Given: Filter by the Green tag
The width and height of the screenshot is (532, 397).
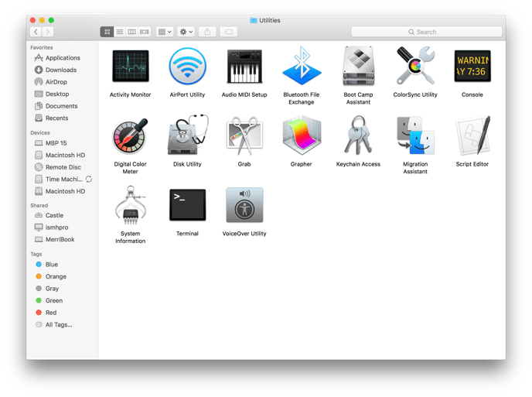Looking at the screenshot, I should click(x=62, y=300).
